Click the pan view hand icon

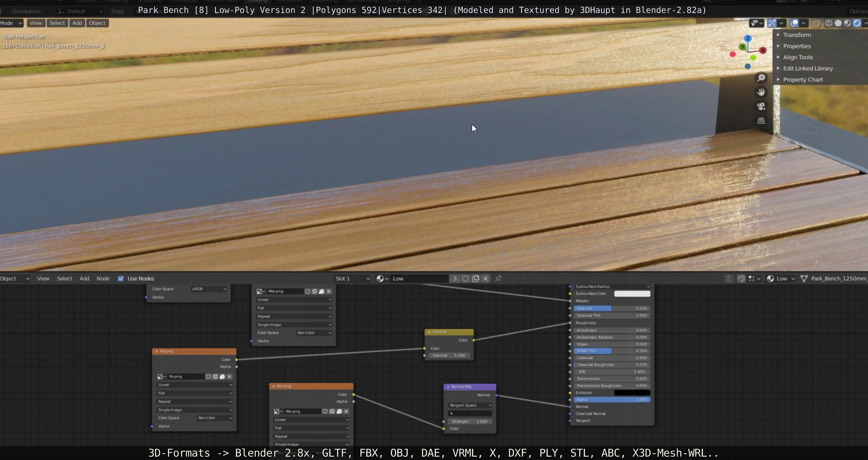pyautogui.click(x=761, y=92)
